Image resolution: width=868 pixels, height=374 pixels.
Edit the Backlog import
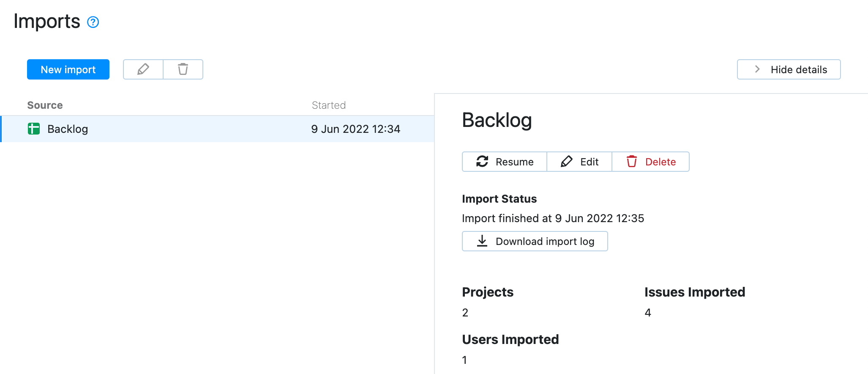click(x=579, y=162)
